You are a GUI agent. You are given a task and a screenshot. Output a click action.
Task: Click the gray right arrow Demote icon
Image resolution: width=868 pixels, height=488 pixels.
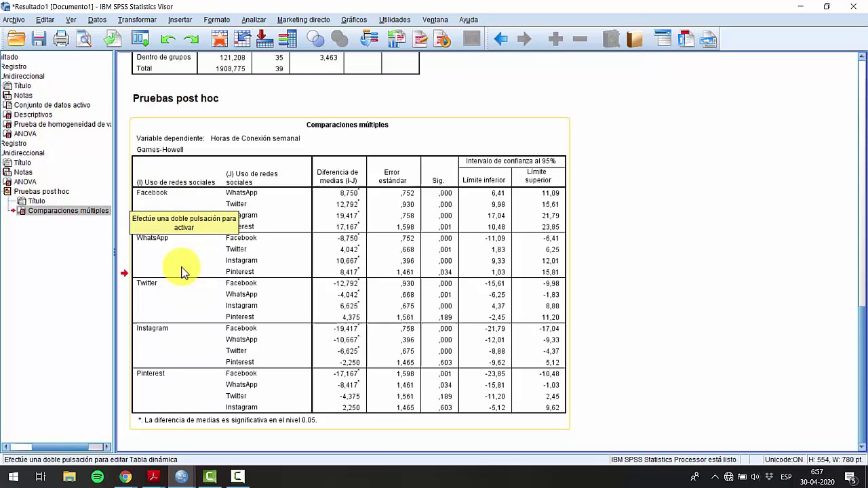pos(524,39)
